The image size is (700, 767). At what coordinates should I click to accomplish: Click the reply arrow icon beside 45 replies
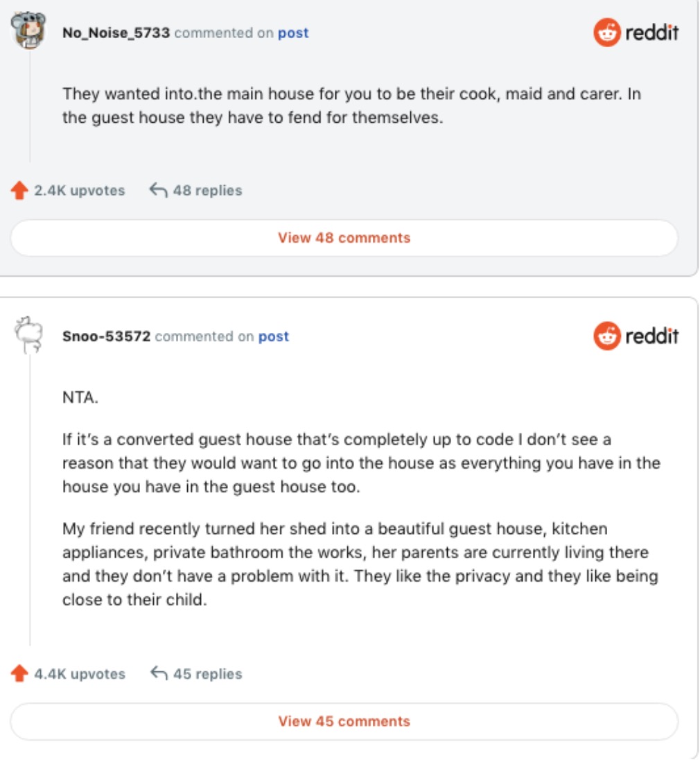coord(159,673)
